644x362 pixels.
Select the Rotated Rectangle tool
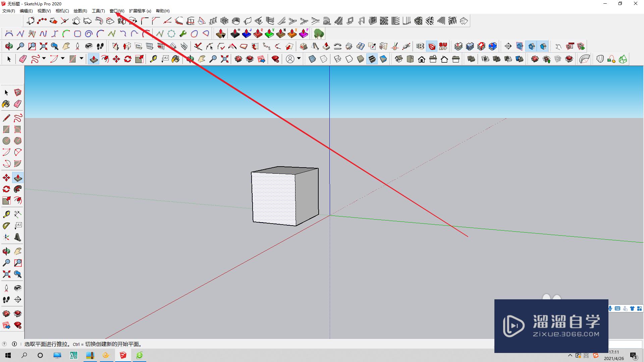pyautogui.click(x=18, y=129)
